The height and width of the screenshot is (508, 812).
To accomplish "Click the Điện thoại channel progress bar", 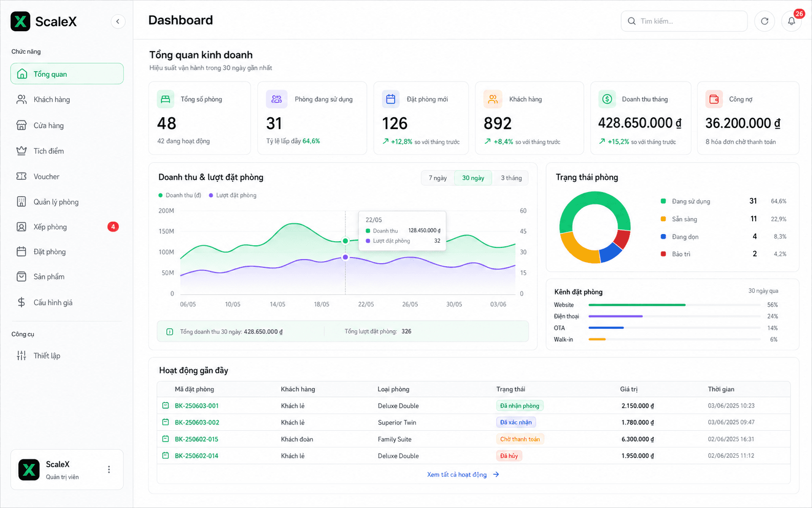I will click(674, 316).
